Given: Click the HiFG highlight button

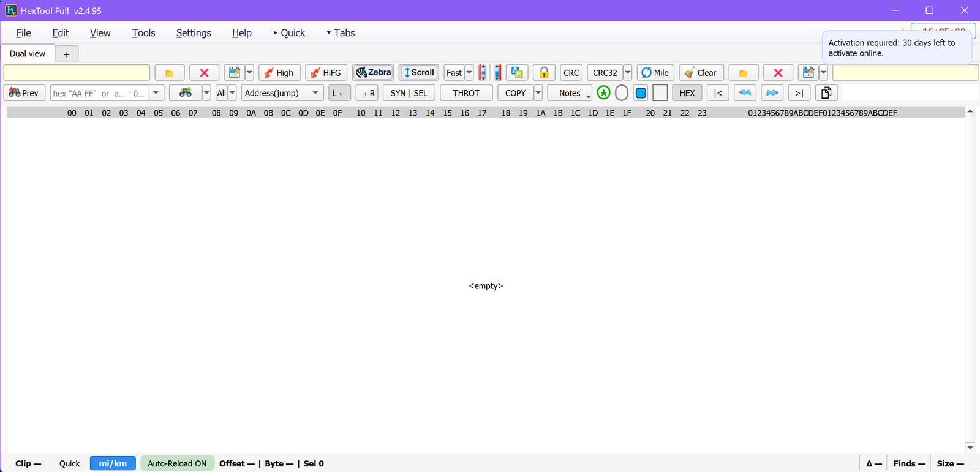Looking at the screenshot, I should coord(326,73).
